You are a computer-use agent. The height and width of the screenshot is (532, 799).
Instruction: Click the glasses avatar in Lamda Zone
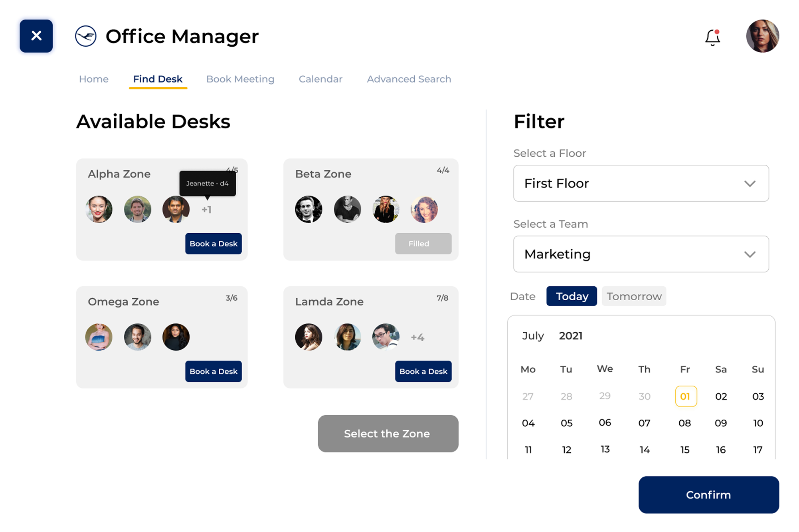point(386,337)
